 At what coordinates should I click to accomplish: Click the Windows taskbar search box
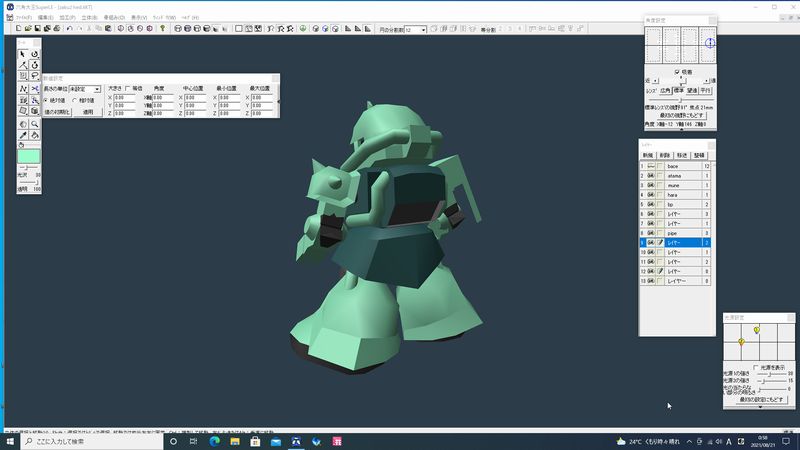pyautogui.click(x=92, y=441)
